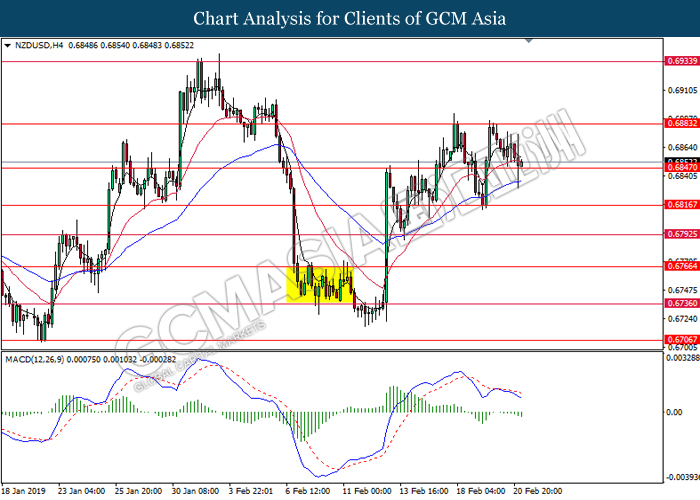Click the 18 Feb 04:00 time label

(x=481, y=491)
